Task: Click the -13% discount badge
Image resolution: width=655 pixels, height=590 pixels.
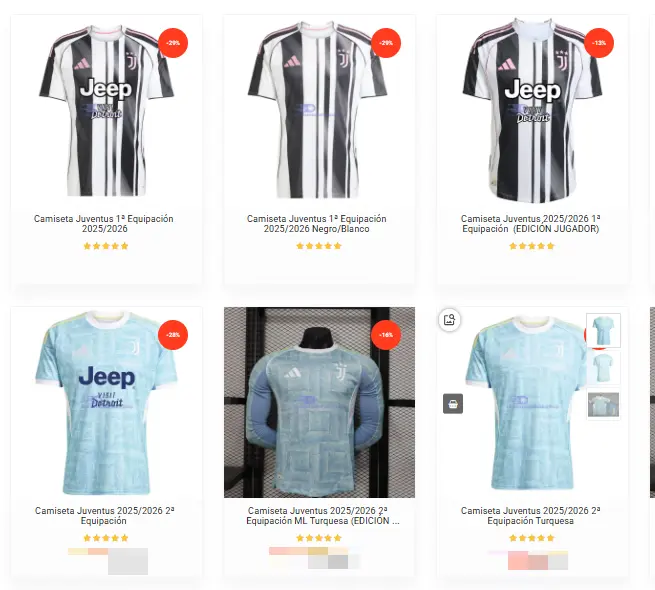Action: click(599, 43)
